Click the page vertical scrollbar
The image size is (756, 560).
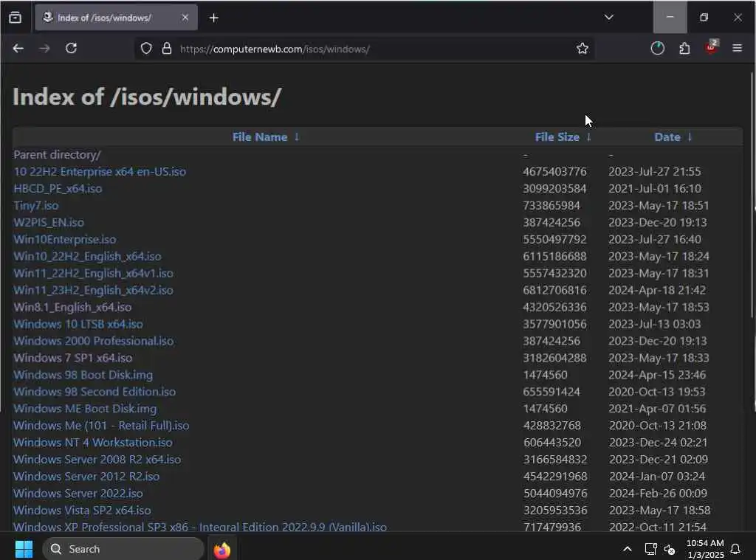tap(752, 195)
